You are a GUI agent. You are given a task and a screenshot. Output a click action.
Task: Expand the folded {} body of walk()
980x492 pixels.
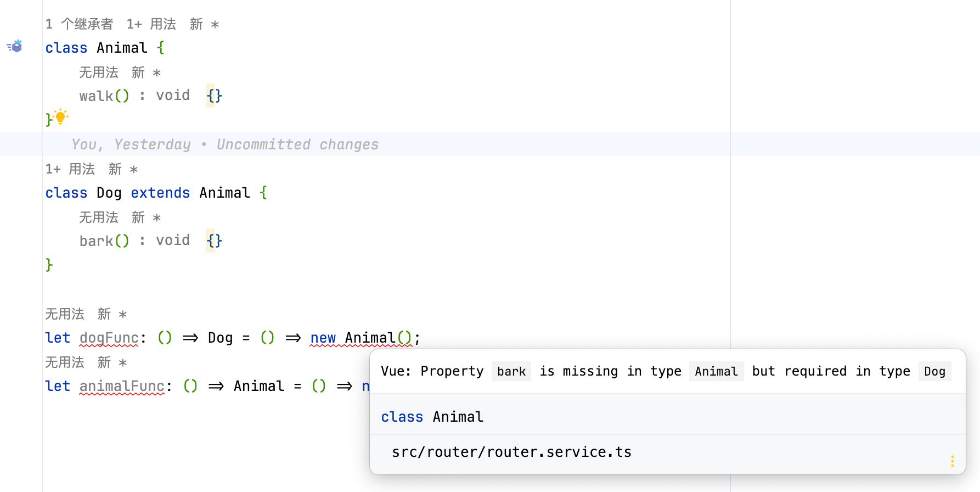[x=215, y=96]
